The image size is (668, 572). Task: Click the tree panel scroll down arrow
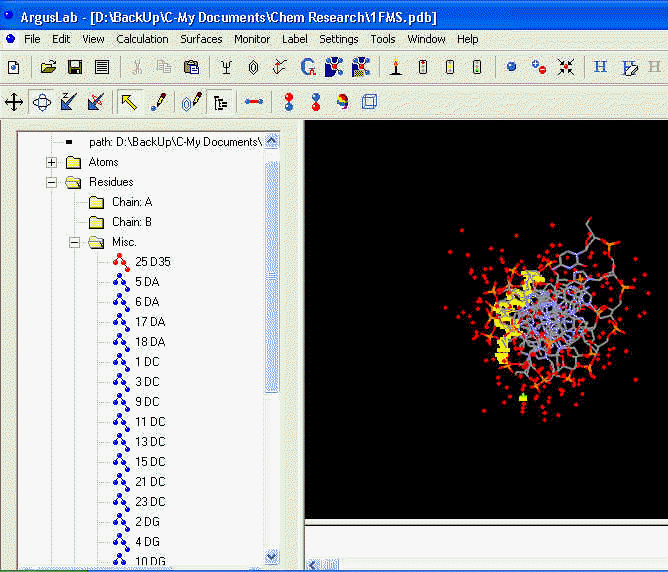tap(272, 556)
